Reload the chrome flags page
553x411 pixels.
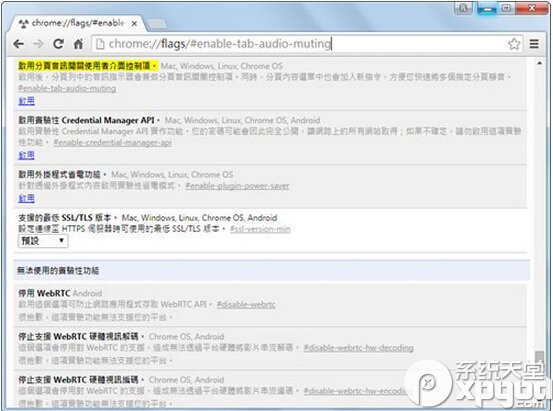[x=58, y=44]
